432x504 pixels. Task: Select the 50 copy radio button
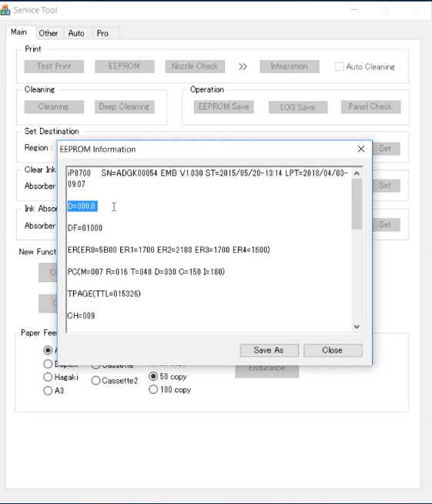(x=153, y=376)
